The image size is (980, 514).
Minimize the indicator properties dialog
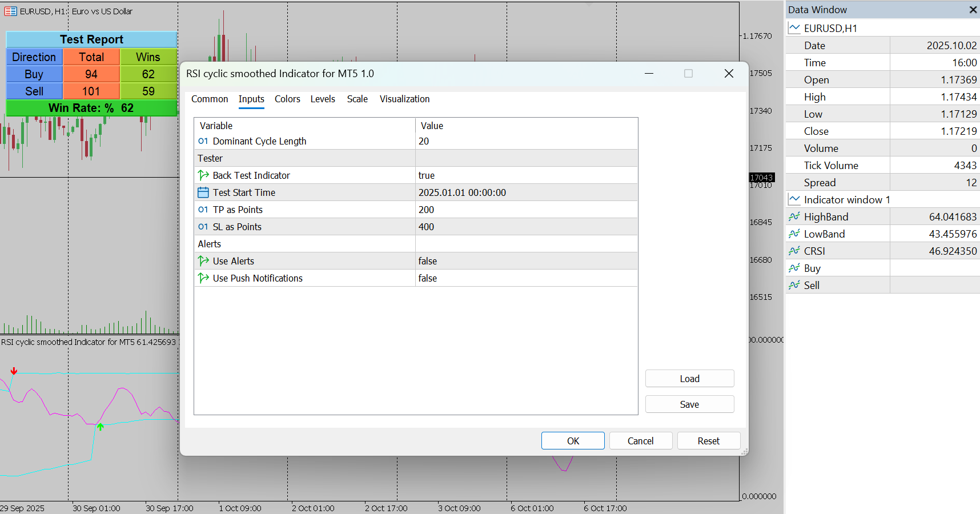[649, 74]
